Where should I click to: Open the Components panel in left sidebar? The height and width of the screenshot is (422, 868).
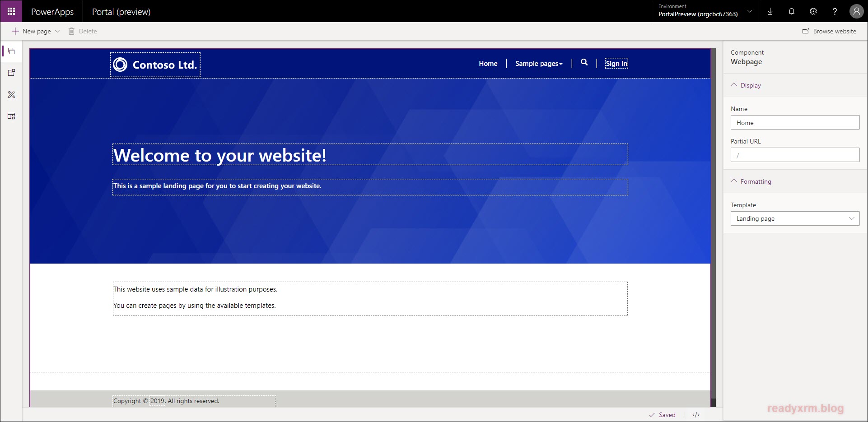[x=11, y=73]
